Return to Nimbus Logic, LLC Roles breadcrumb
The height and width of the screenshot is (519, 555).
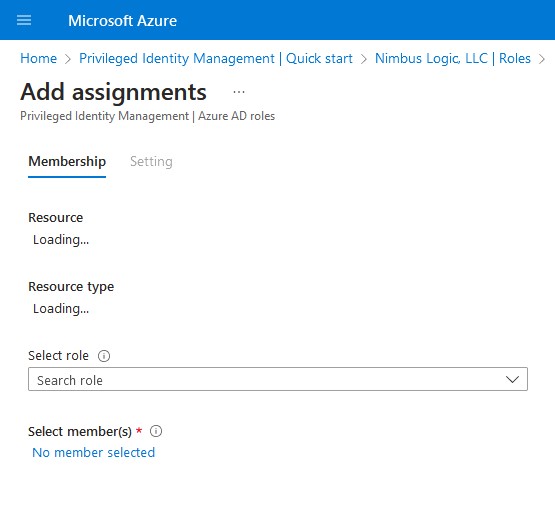[453, 58]
